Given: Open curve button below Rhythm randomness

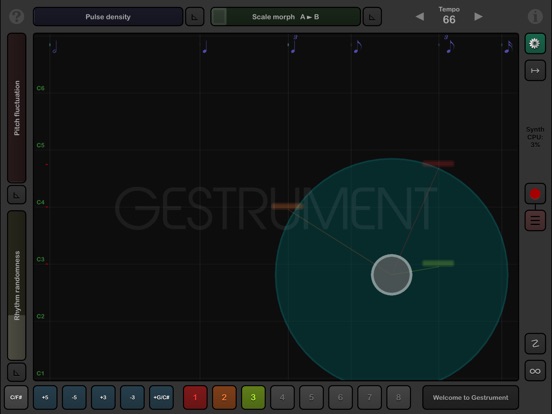Looking at the screenshot, I should coord(17,372).
